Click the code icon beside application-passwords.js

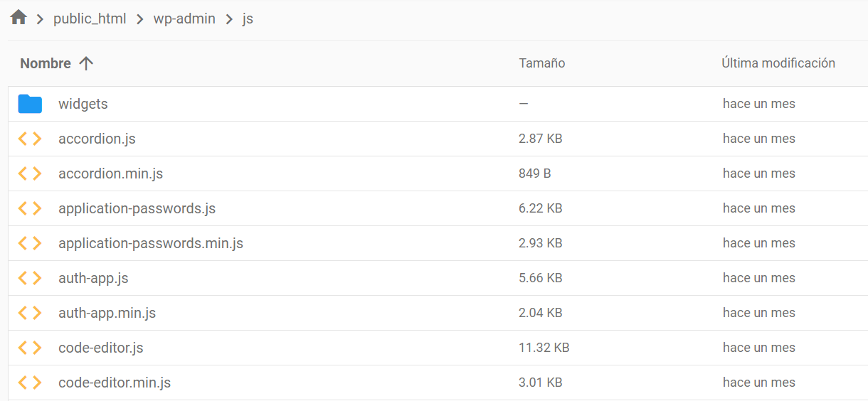click(30, 208)
